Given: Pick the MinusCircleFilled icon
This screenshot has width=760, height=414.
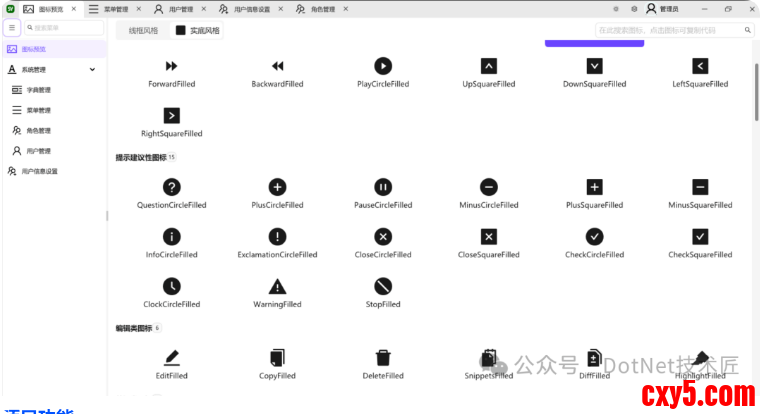Looking at the screenshot, I should tap(489, 187).
